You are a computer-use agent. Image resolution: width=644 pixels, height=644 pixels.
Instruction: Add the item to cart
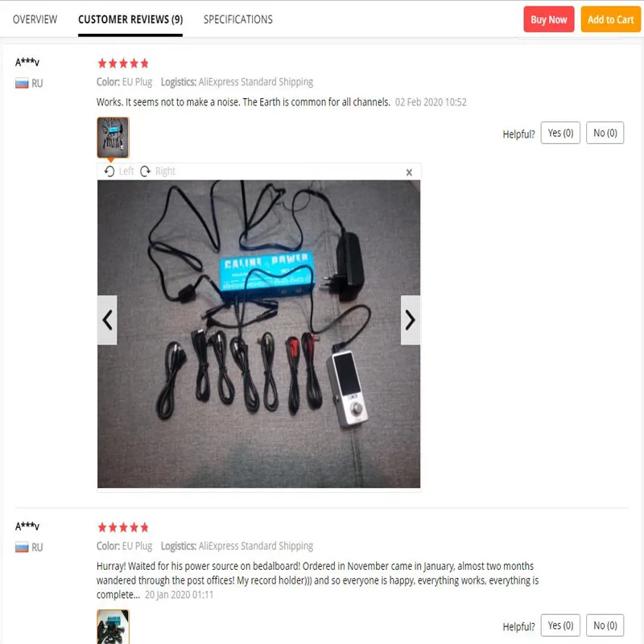coord(611,19)
